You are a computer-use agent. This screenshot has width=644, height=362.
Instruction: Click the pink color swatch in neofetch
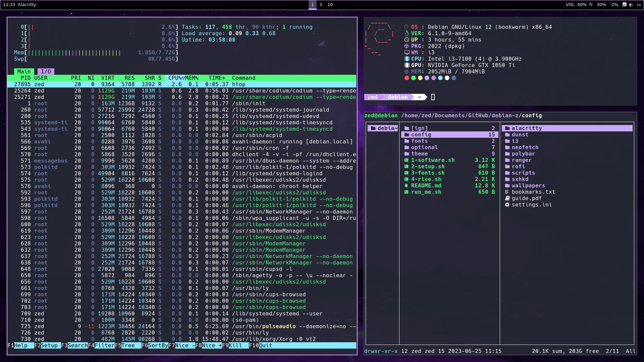point(434,78)
